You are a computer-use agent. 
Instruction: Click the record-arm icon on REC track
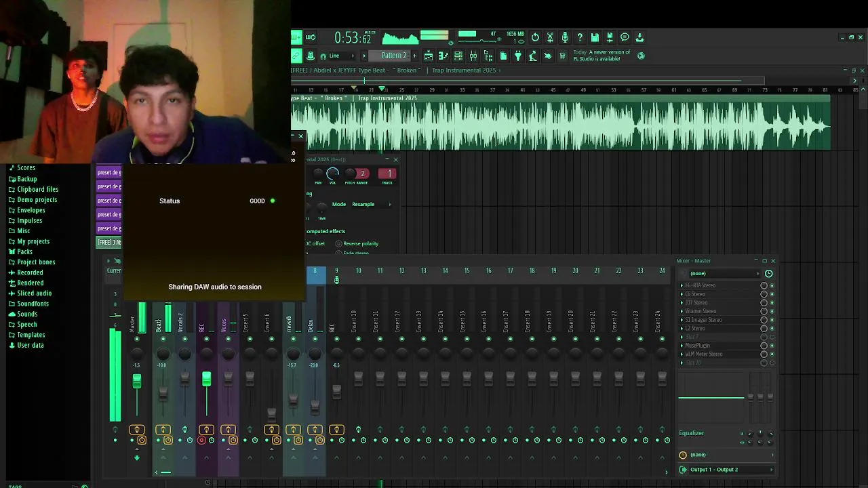pos(201,441)
